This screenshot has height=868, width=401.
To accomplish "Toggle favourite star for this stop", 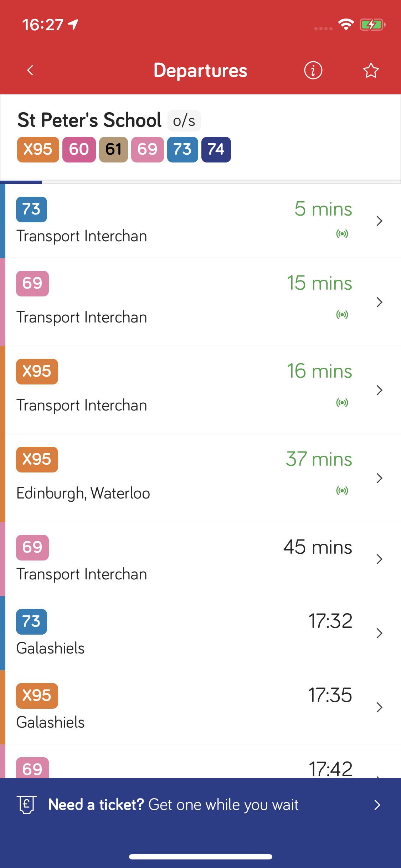I will 371,70.
